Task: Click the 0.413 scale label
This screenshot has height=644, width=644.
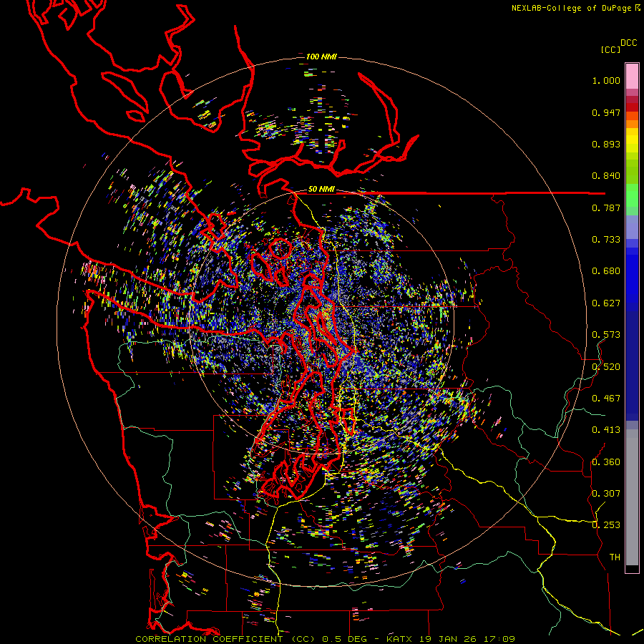Action: tap(606, 430)
